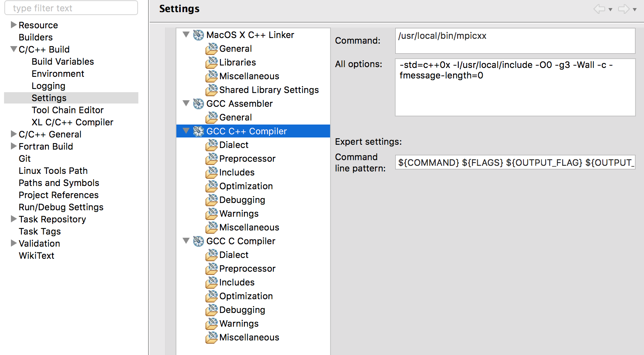Screen dimensions: 644x355
Task: Click the GCC C++ Compiler tool icon
Action: pyautogui.click(x=198, y=131)
